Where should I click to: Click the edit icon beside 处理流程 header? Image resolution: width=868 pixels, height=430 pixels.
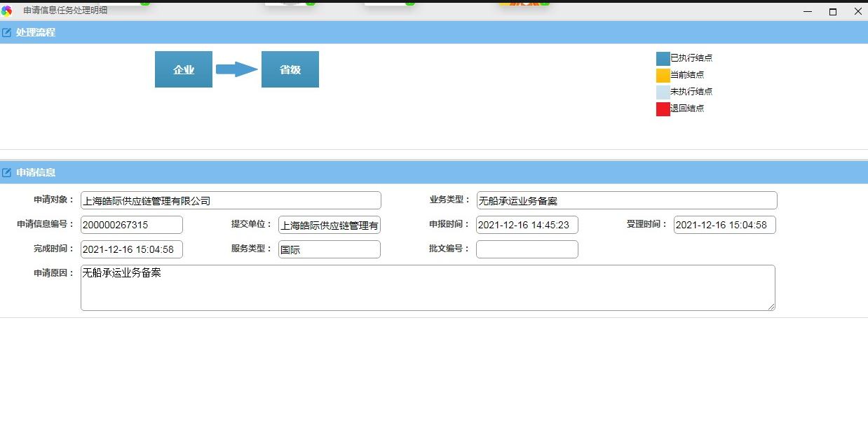point(8,32)
